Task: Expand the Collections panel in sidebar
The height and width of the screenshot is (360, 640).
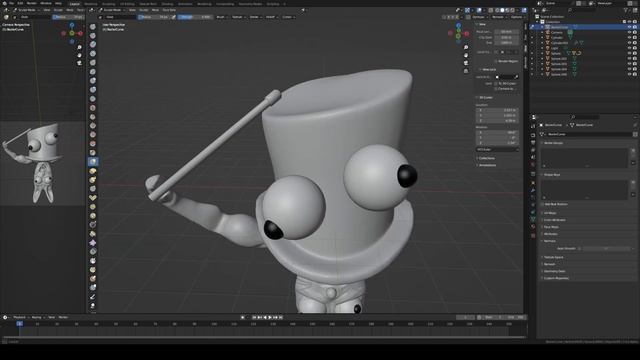Action: point(487,158)
